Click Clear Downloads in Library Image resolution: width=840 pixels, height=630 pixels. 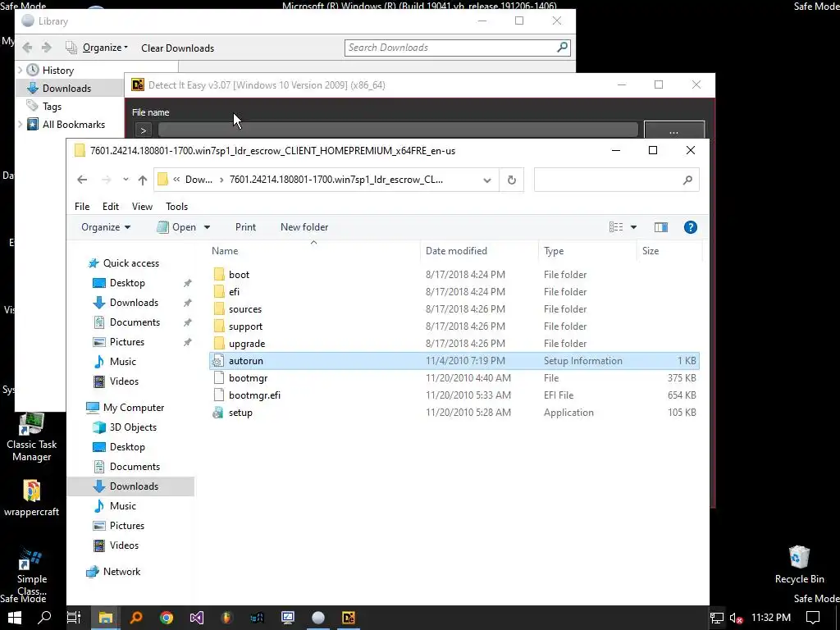tap(177, 48)
